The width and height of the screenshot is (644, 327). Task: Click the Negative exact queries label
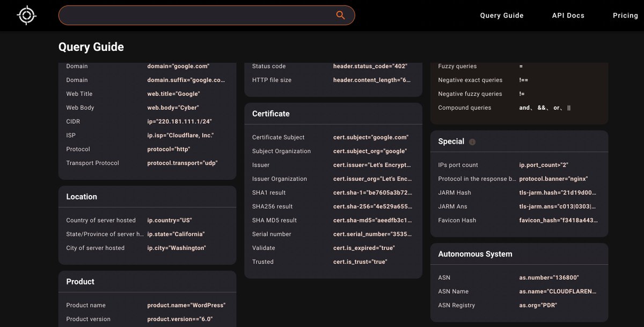click(470, 80)
